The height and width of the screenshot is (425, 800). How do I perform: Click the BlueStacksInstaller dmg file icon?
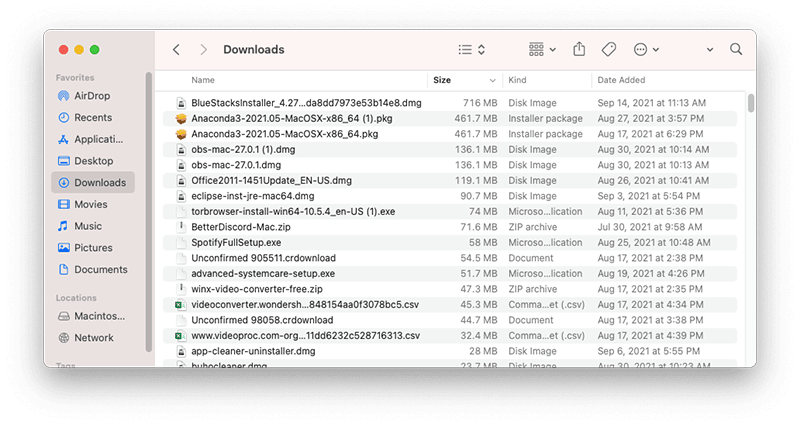[x=181, y=103]
